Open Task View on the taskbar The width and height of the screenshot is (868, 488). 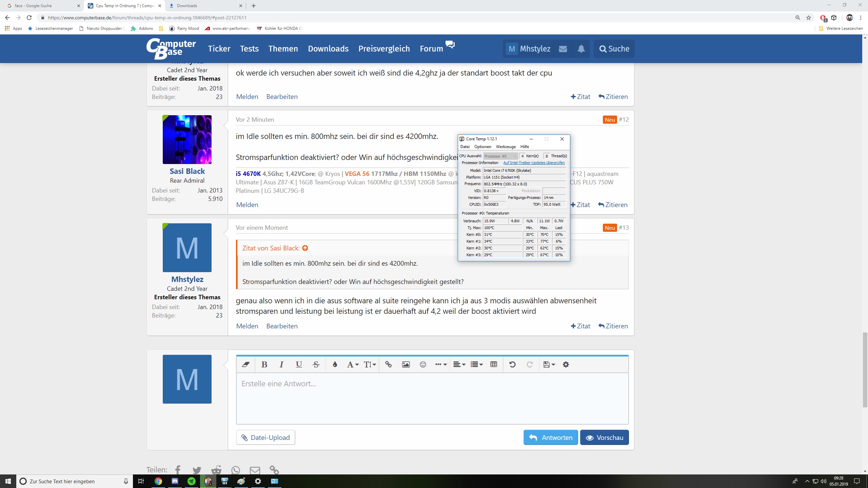coord(141,481)
